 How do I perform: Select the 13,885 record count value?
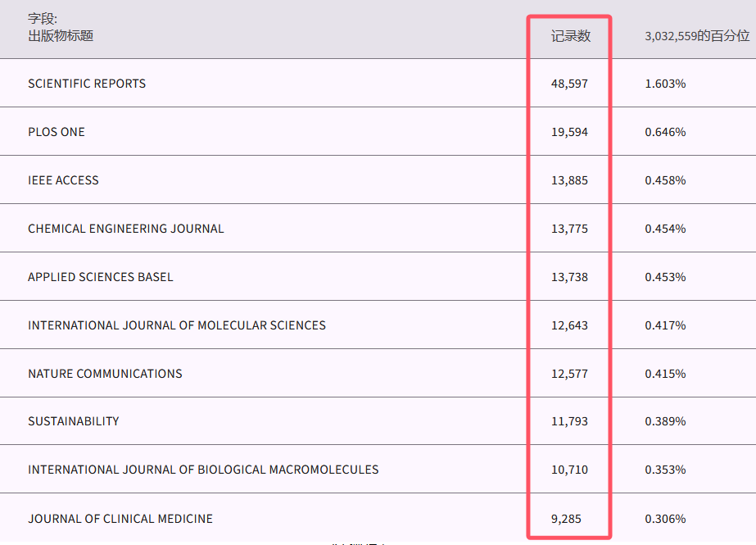pos(569,180)
